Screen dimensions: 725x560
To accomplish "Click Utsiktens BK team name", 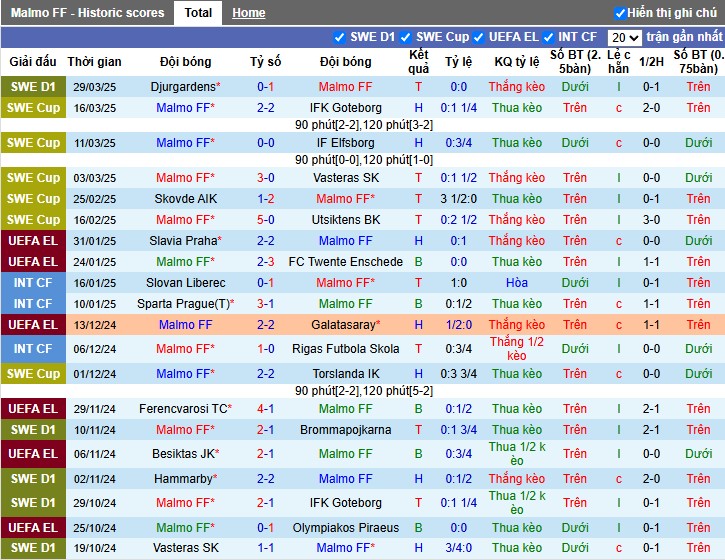I will tap(346, 220).
